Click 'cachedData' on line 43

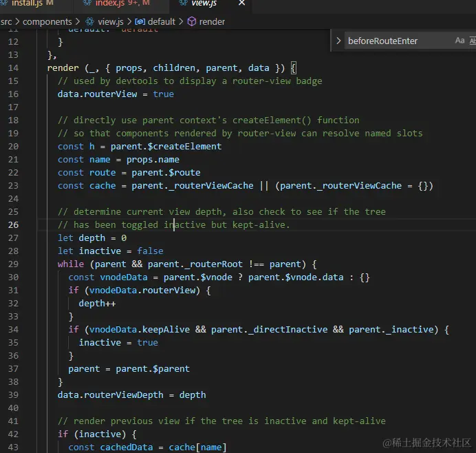point(127,447)
